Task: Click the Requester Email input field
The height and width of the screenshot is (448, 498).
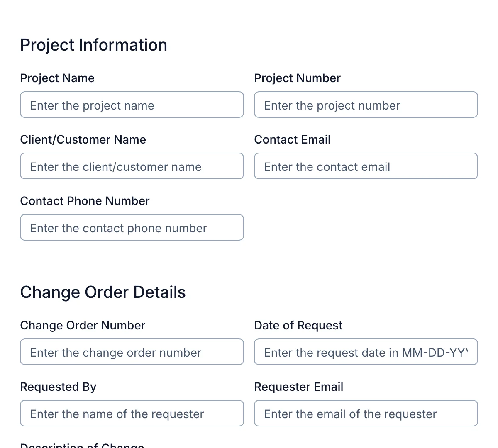Action: [x=366, y=413]
